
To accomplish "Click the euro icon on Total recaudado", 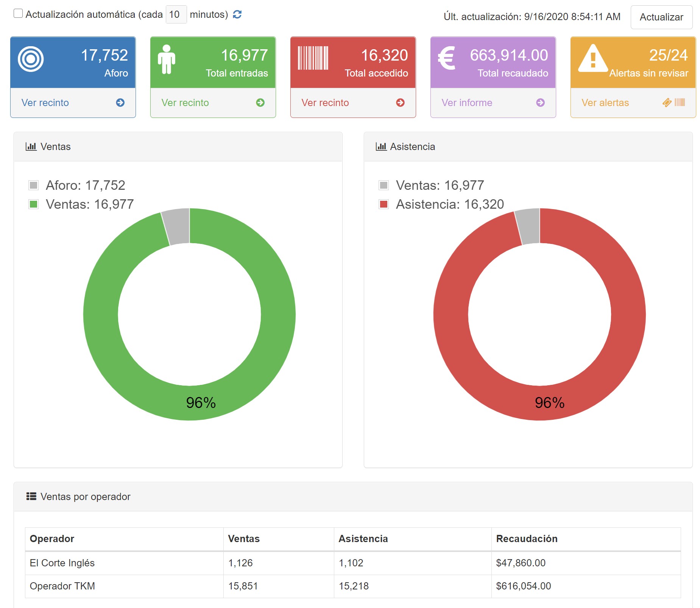I will click(x=447, y=58).
